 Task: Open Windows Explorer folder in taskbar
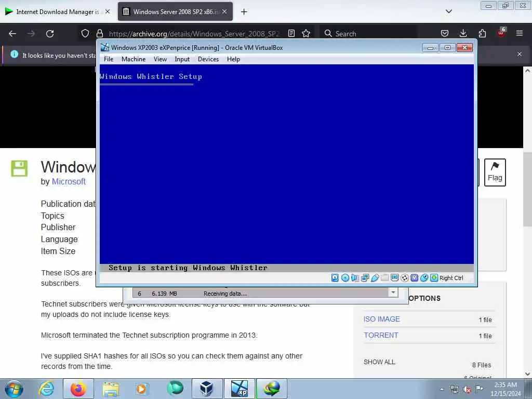[111, 389]
